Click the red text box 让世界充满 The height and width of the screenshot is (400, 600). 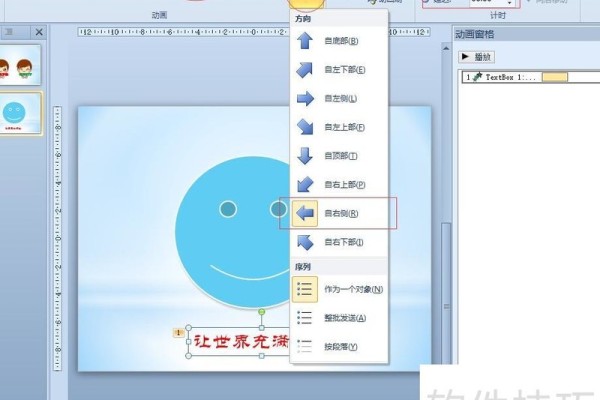point(241,341)
